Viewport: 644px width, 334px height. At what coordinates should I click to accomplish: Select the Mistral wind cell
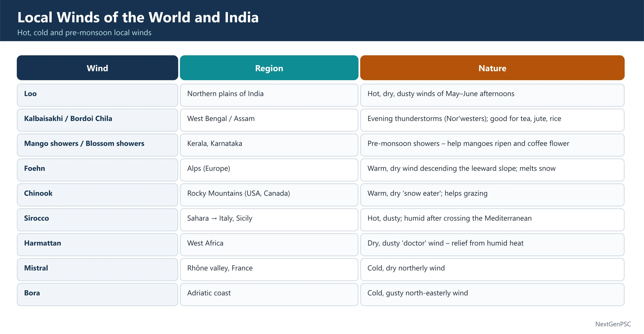point(97,270)
